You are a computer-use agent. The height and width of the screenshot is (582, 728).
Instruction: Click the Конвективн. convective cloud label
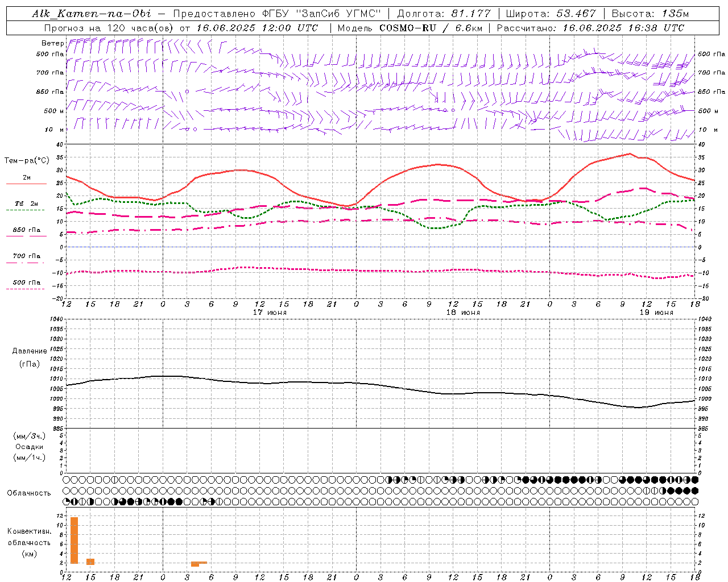tap(29, 531)
